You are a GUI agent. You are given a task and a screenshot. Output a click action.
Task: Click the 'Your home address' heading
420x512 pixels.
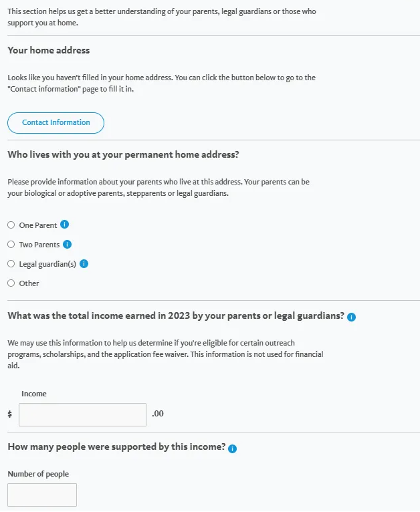[48, 50]
